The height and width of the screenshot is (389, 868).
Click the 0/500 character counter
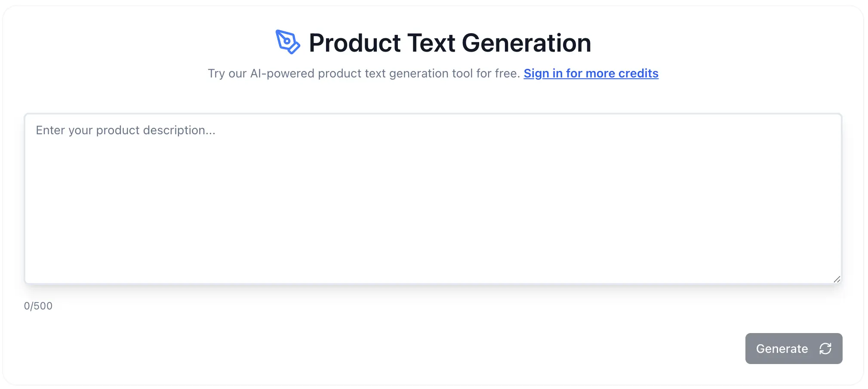coord(38,306)
